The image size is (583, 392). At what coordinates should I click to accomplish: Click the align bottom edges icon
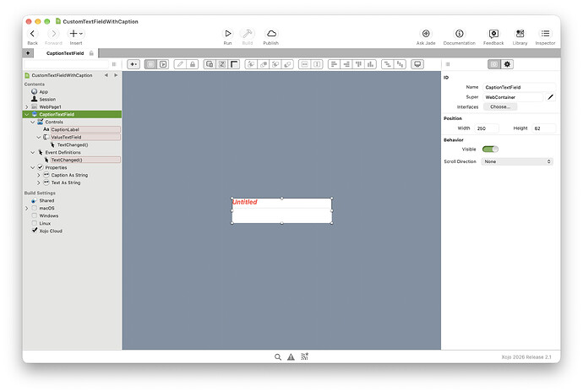[370, 64]
